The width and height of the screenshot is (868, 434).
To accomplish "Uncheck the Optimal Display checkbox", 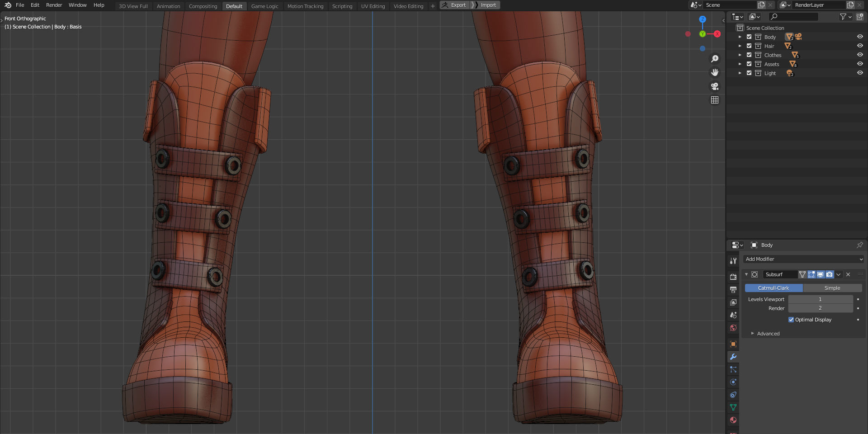I will click(791, 320).
